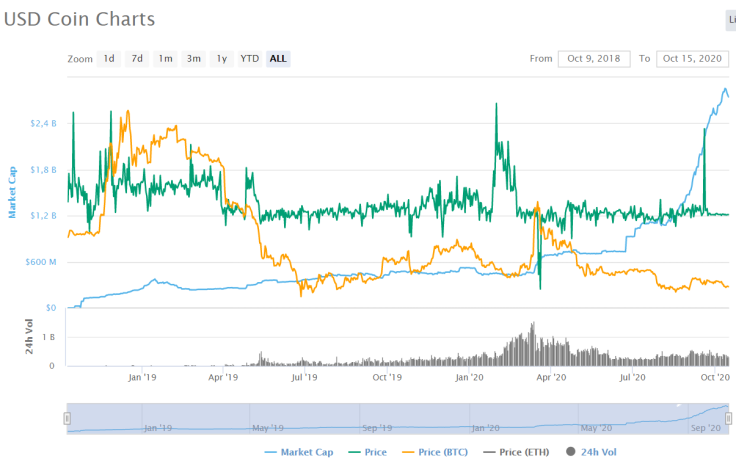Screen dimensions: 736x464
Task: Click the $0 market cap axis label
Action: (x=51, y=308)
